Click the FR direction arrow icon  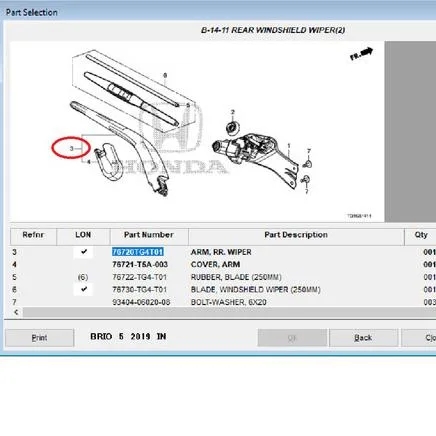pyautogui.click(x=362, y=54)
